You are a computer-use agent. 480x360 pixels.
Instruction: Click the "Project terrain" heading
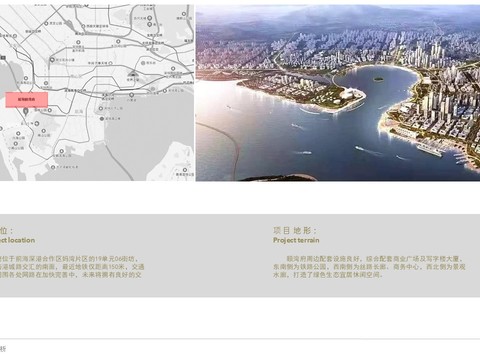coord(296,240)
